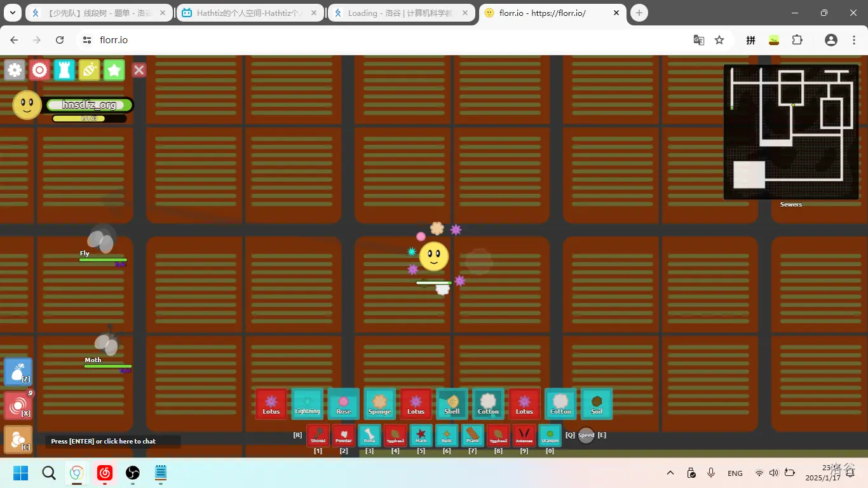Select the Lightning petal slot
868x488 pixels.
click(x=308, y=404)
